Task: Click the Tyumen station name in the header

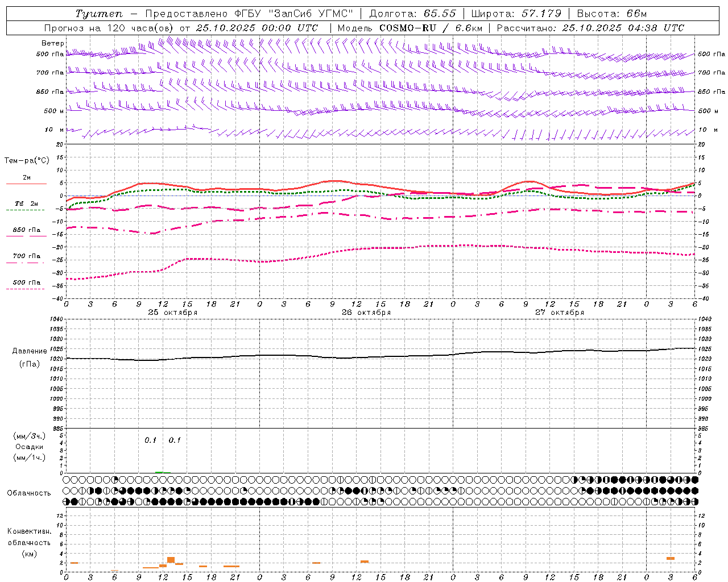Action: click(x=99, y=14)
